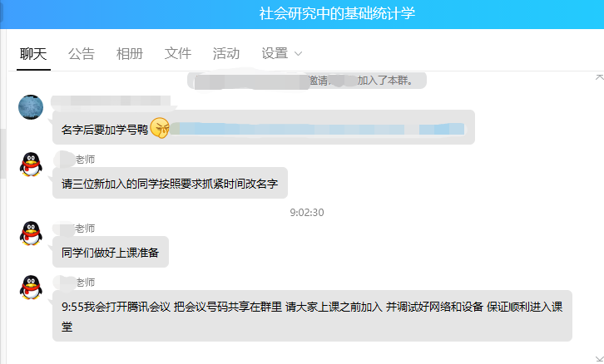Click penguin avatar beside 同学们做好上课准备 message
Image resolution: width=604 pixels, height=364 pixels.
click(x=31, y=234)
